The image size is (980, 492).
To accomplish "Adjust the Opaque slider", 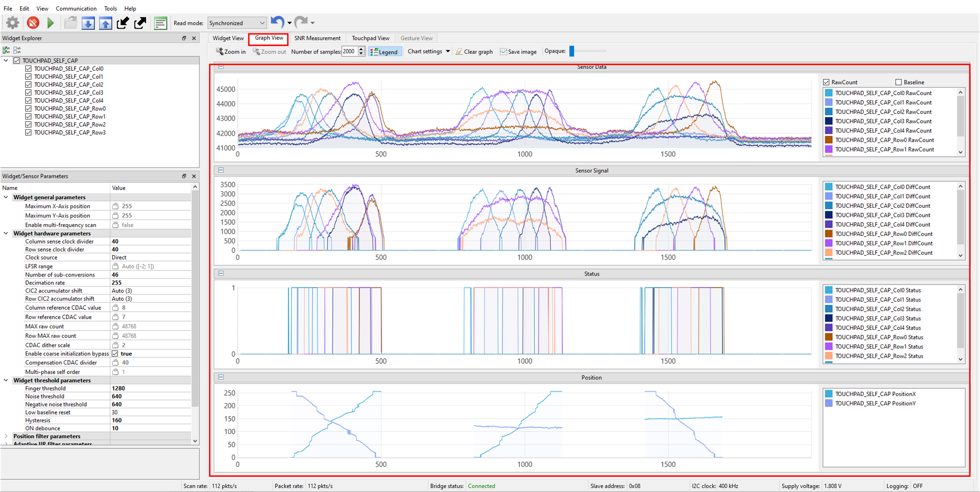I will pos(572,51).
